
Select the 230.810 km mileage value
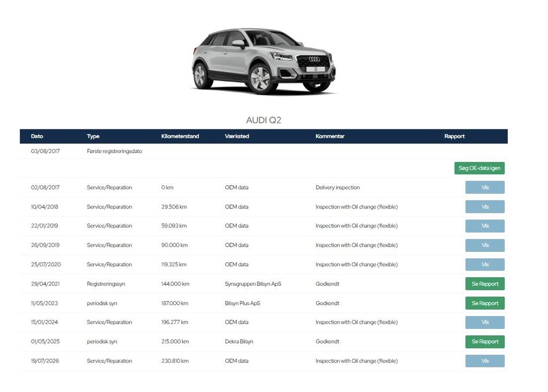(175, 361)
